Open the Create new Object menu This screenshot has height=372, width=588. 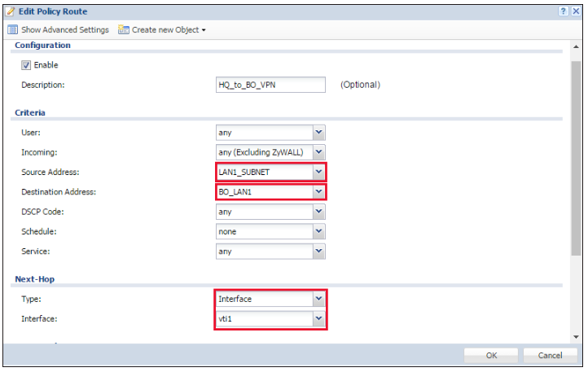coord(169,30)
